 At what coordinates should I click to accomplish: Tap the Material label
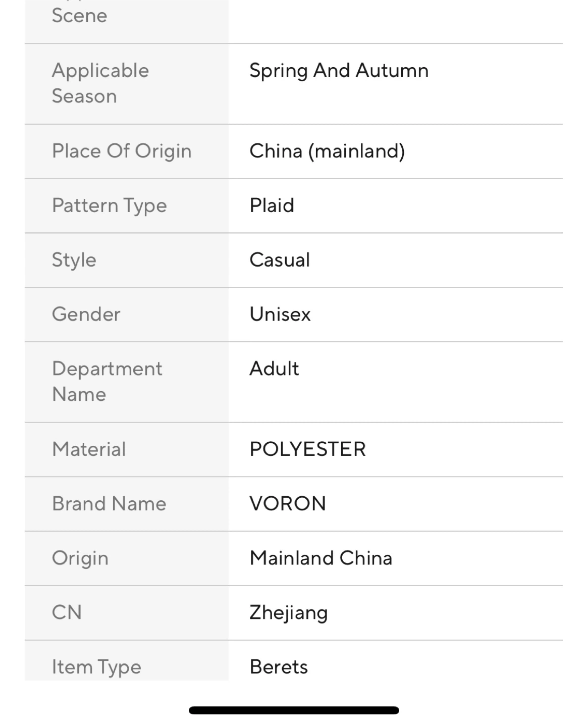pyautogui.click(x=89, y=449)
